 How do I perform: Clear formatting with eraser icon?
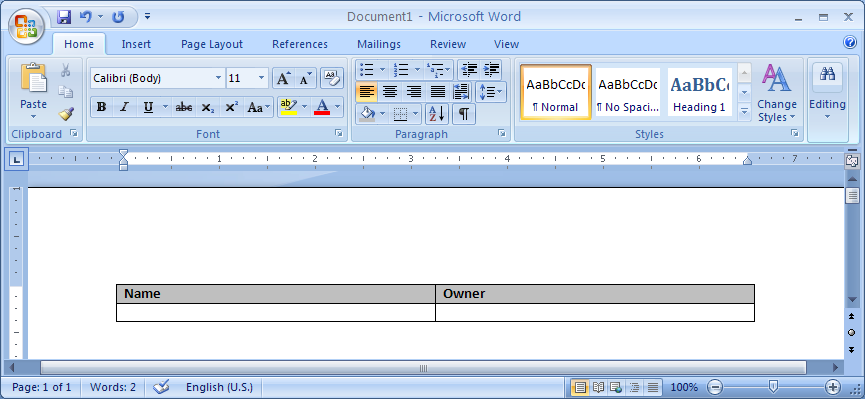(332, 78)
